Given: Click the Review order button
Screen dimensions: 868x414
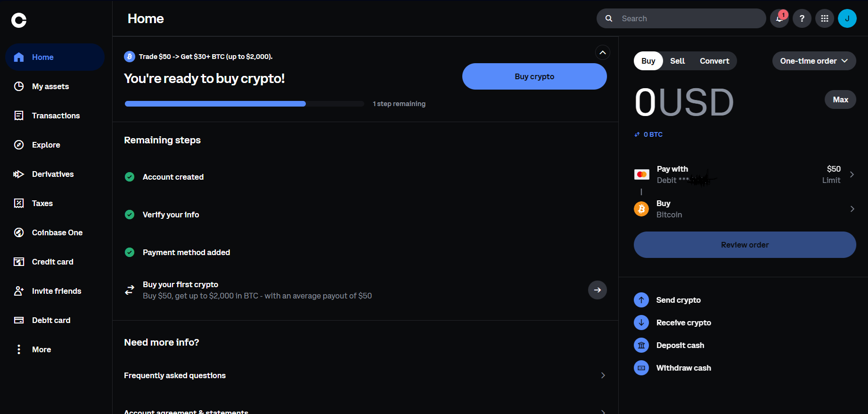Looking at the screenshot, I should tap(745, 245).
